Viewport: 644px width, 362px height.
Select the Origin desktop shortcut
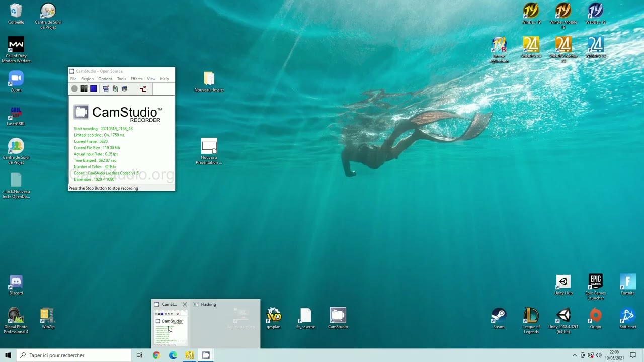[596, 319]
